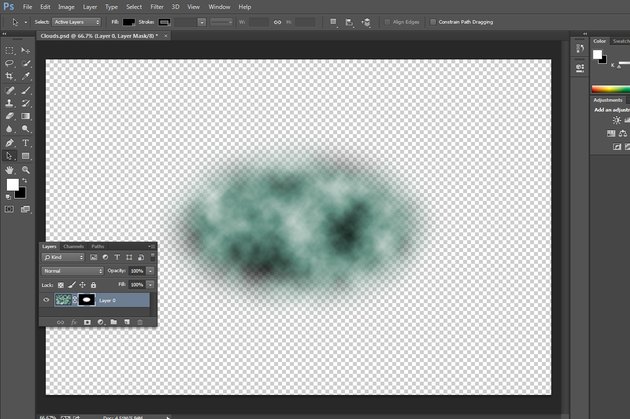
Task: Delete layer with trash icon
Action: click(140, 322)
